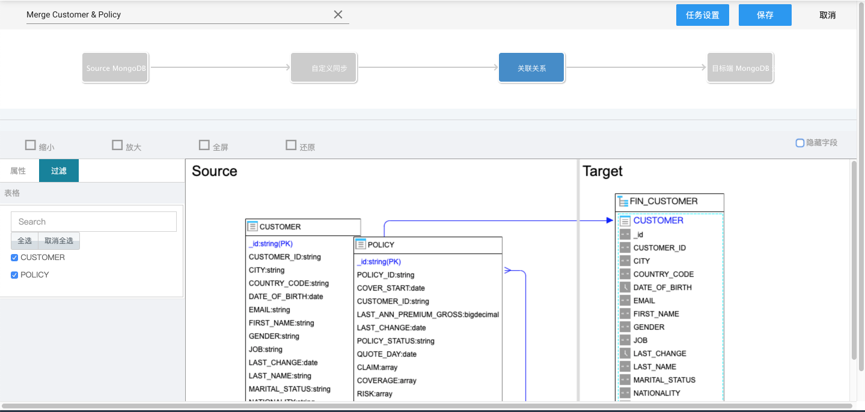Switch to the 属性 properties tab
Screen dimensions: 865x412
pos(18,171)
